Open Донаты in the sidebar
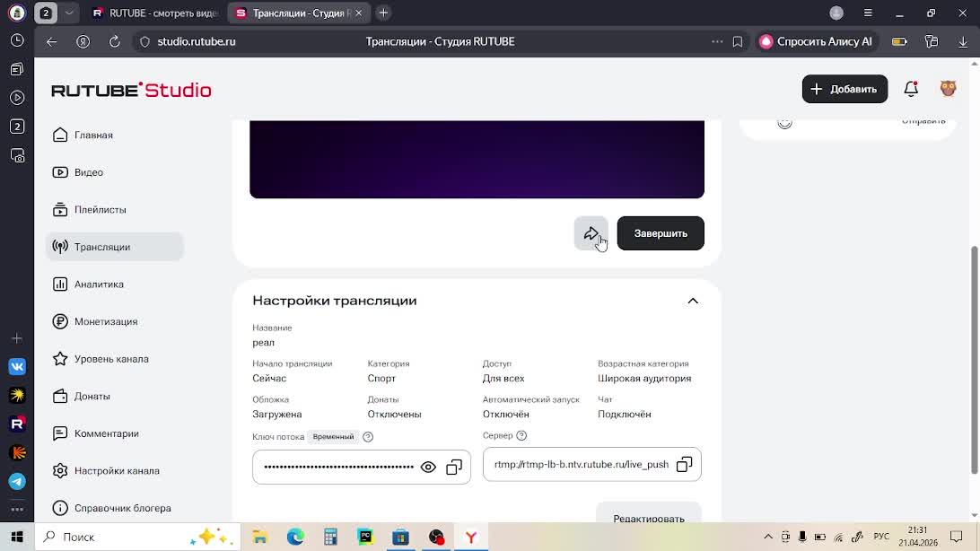Screen dimensions: 980x551 click(114, 396)
